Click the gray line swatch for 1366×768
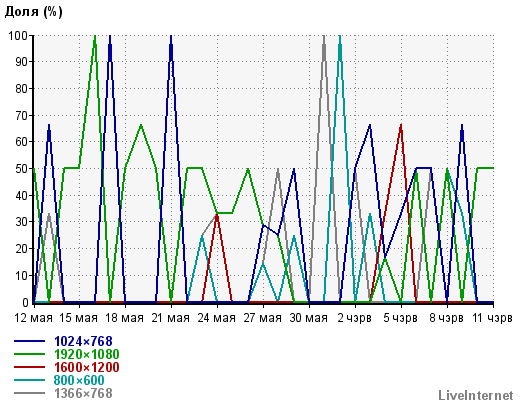 coord(29,393)
